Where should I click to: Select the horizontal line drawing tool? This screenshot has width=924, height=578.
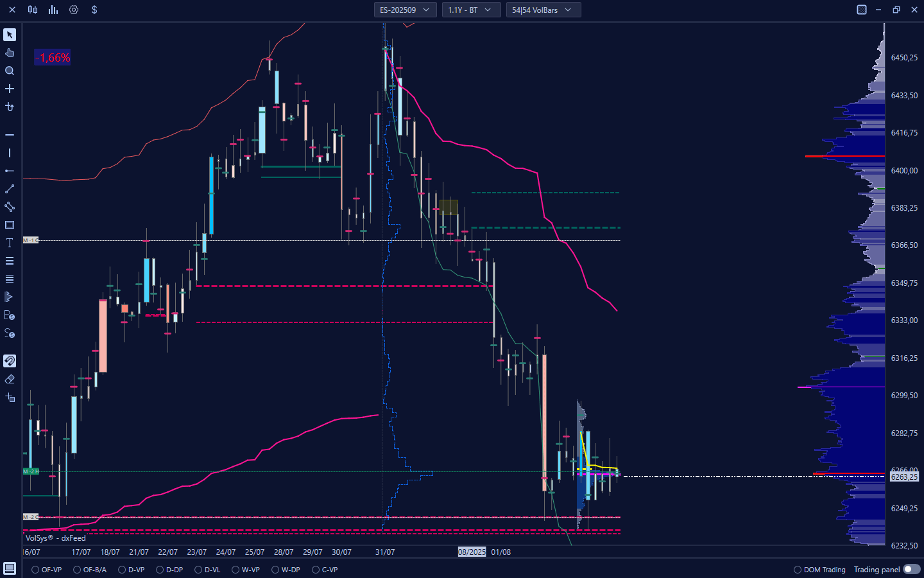click(x=10, y=135)
